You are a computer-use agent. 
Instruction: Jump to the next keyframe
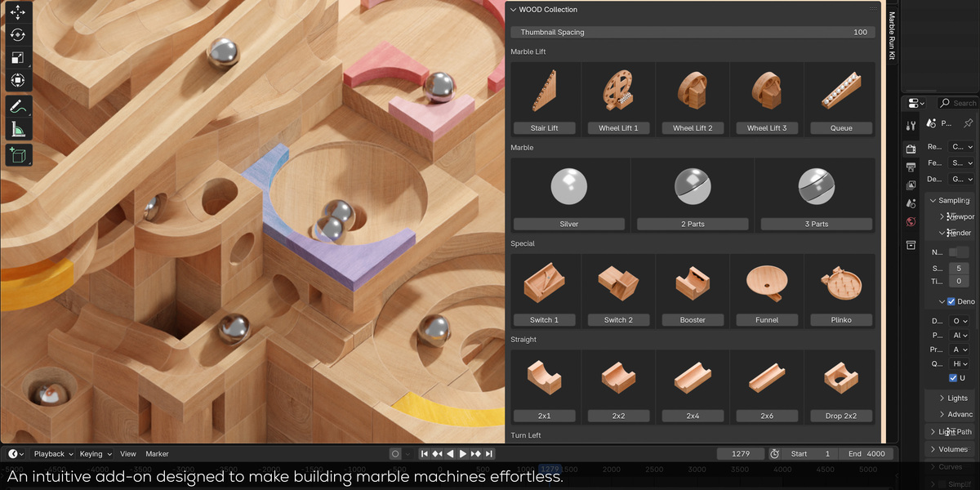tap(476, 453)
